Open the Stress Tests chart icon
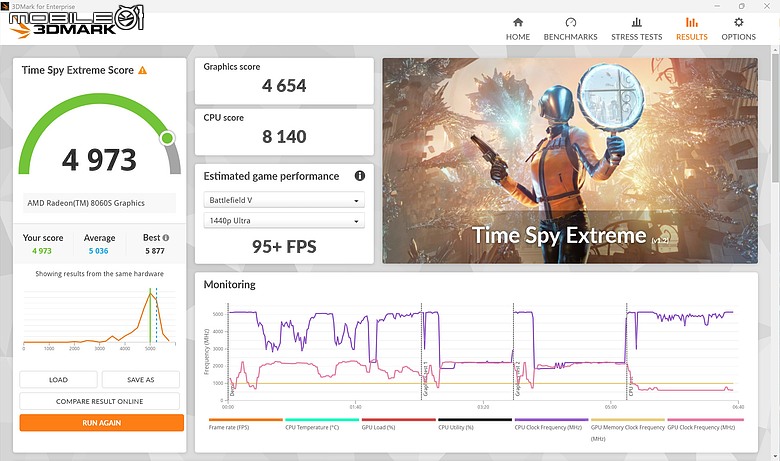The width and height of the screenshot is (780, 461). point(636,22)
